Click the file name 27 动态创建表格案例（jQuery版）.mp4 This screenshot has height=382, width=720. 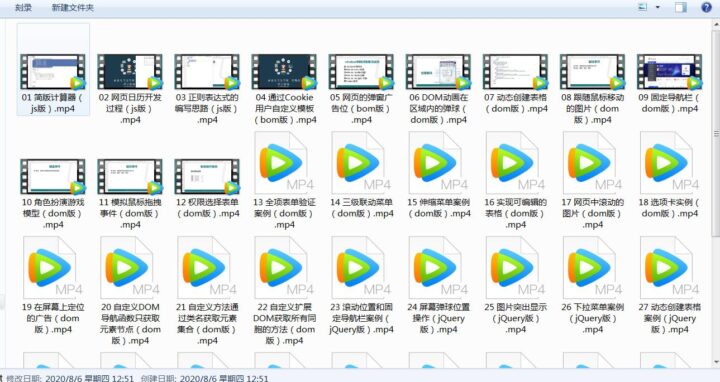pyautogui.click(x=670, y=318)
